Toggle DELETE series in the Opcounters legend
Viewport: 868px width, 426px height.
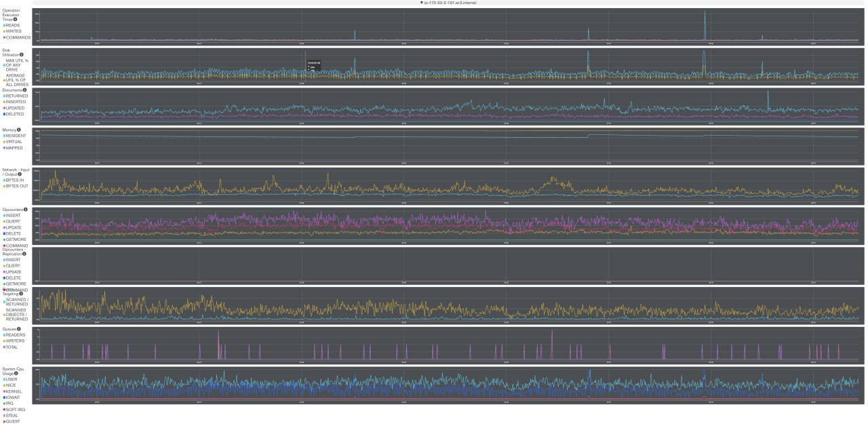point(12,233)
